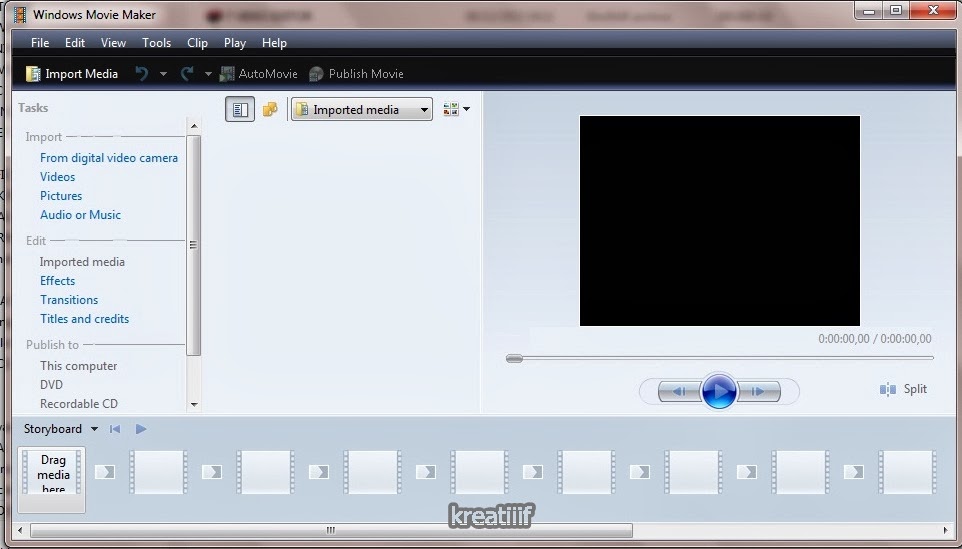Viewport: 962px width, 549px height.
Task: Open the Redo history dropdown arrow
Action: click(208, 74)
